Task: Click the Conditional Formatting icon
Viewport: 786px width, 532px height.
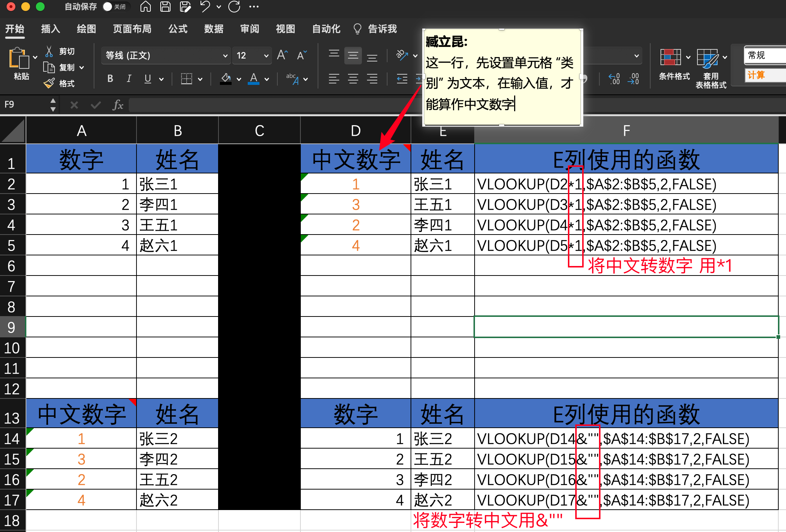Action: [x=670, y=58]
